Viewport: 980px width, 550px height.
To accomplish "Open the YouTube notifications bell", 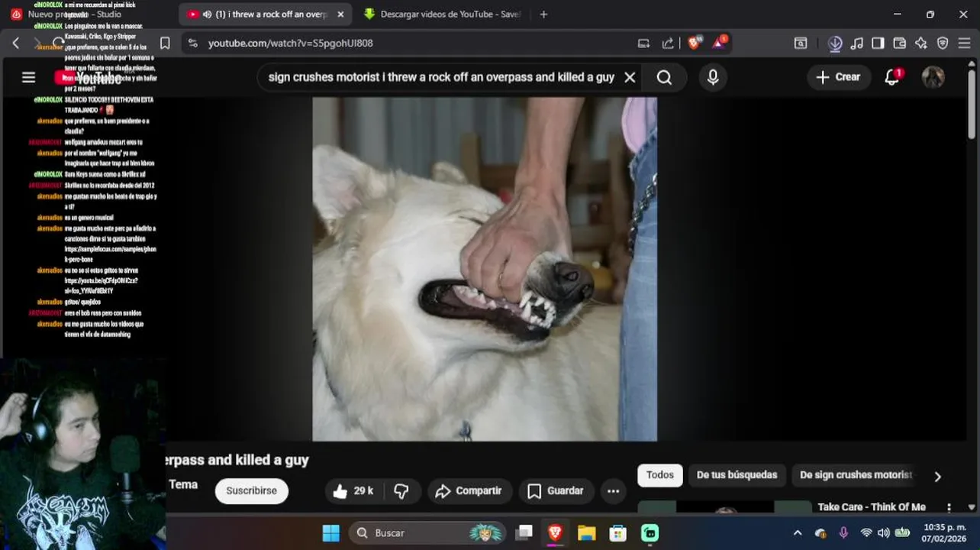I will pos(892,77).
